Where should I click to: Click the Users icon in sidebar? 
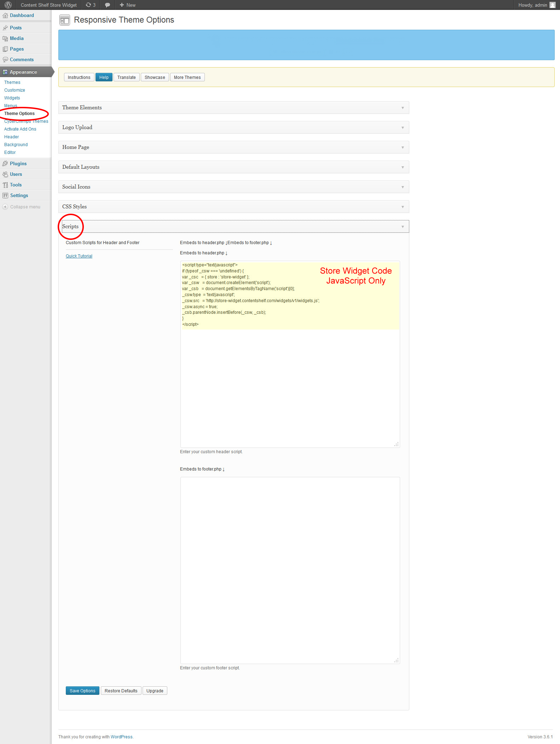(5, 174)
